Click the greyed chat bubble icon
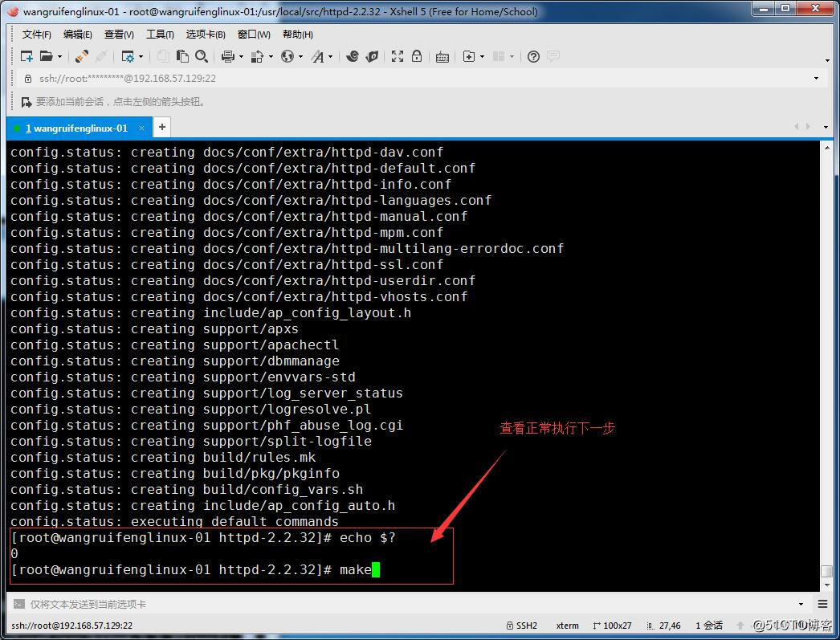This screenshot has width=840, height=640. pos(553,56)
